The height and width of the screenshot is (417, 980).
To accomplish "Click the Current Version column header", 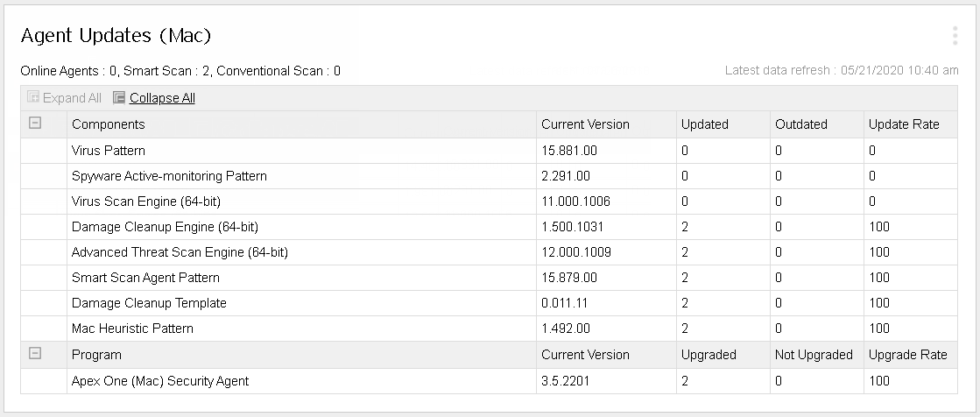I will [x=585, y=124].
